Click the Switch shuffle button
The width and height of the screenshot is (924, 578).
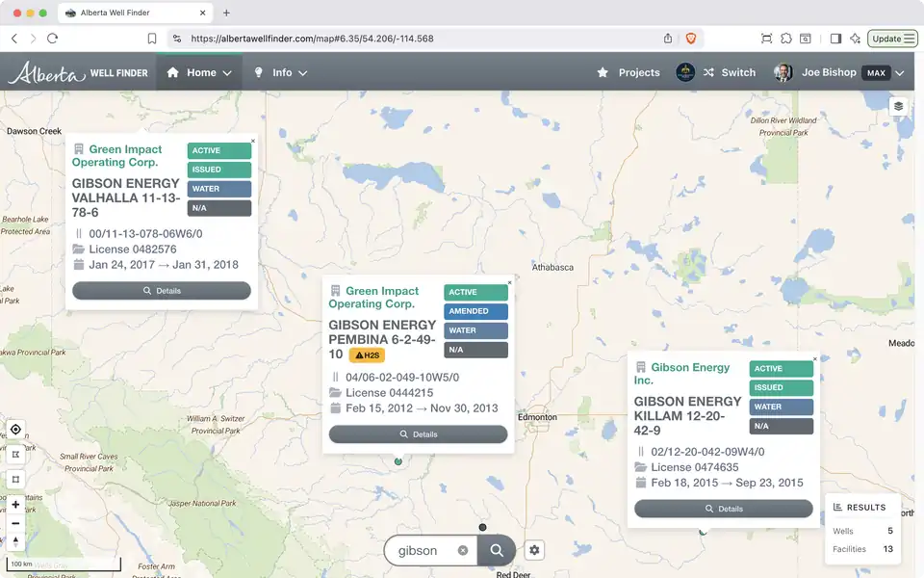(x=730, y=72)
